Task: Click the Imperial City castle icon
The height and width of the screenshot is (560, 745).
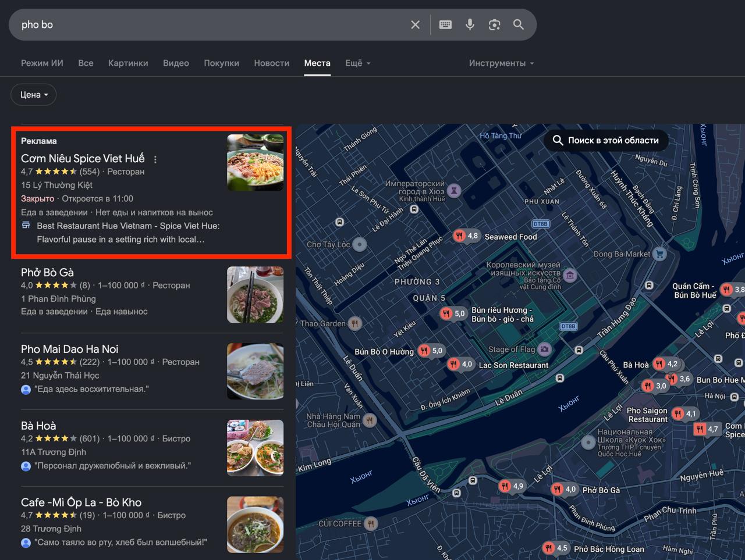Action: point(454,190)
